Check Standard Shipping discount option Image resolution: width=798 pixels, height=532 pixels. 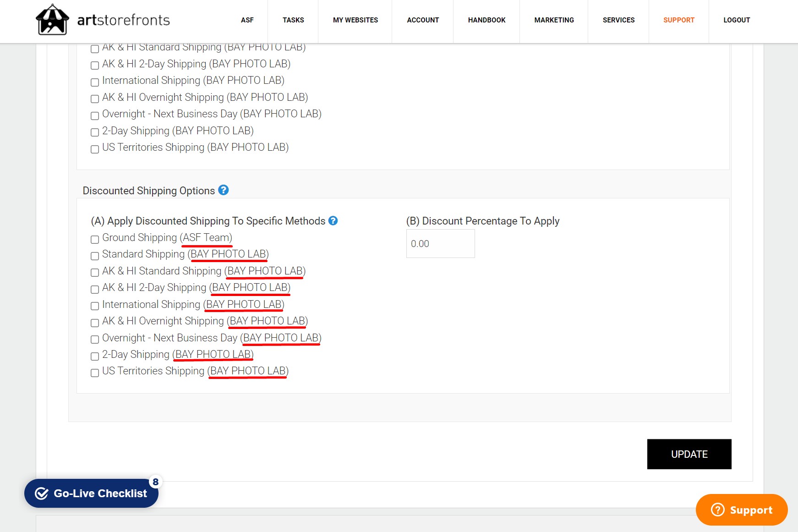[95, 256]
